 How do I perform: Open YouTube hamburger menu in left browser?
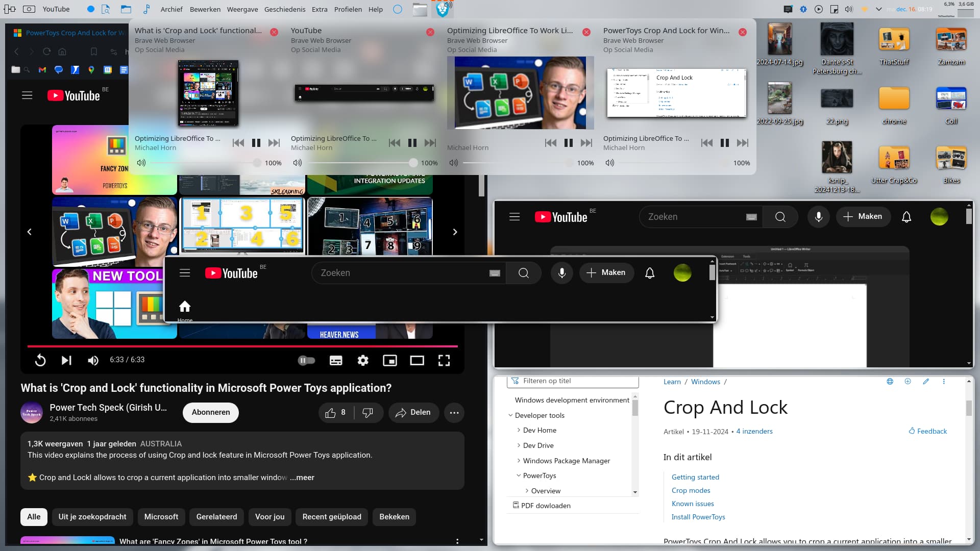pos(27,95)
